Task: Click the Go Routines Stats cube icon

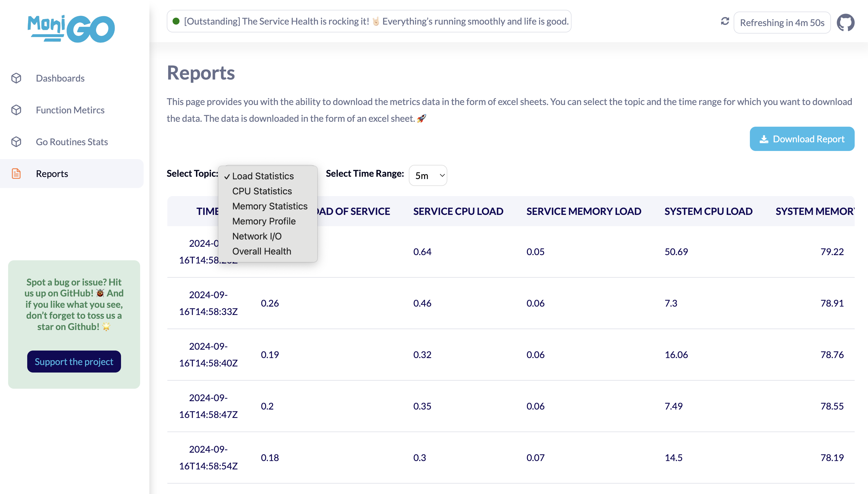Action: [16, 142]
